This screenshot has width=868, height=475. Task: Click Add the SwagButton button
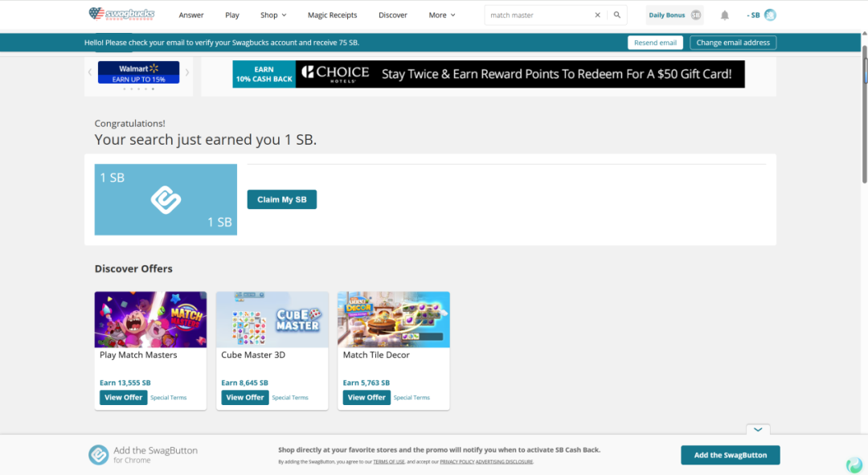(730, 455)
